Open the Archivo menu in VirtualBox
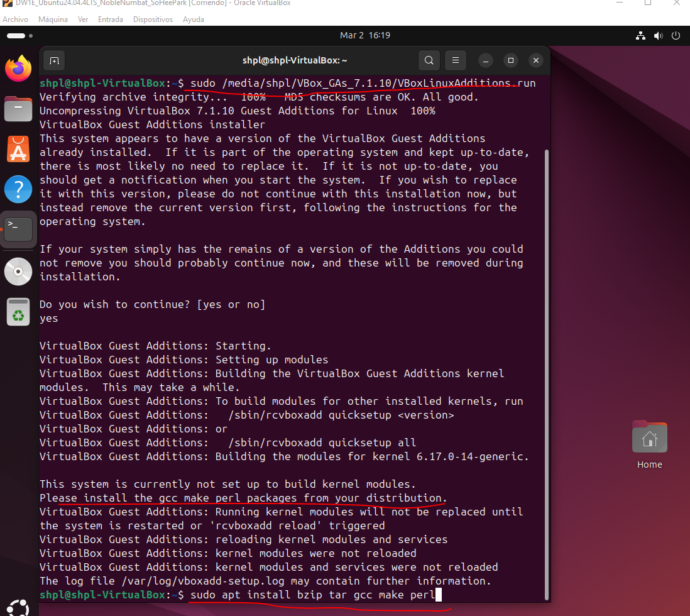The image size is (690, 616). [16, 19]
